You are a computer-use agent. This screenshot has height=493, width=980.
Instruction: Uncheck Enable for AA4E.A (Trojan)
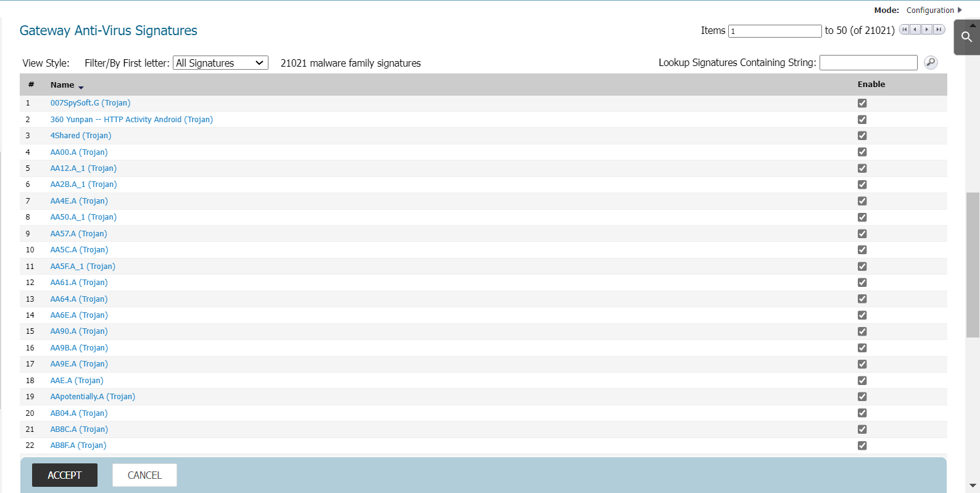[x=862, y=201]
